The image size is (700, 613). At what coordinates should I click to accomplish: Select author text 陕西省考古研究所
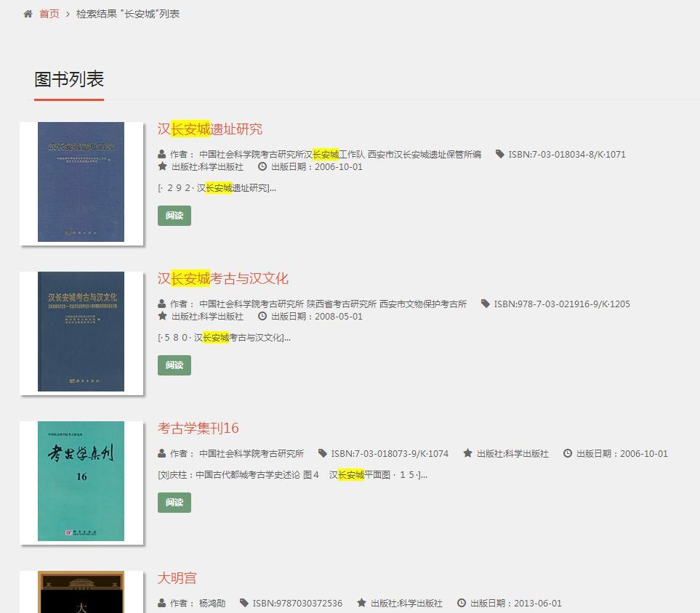(x=342, y=304)
